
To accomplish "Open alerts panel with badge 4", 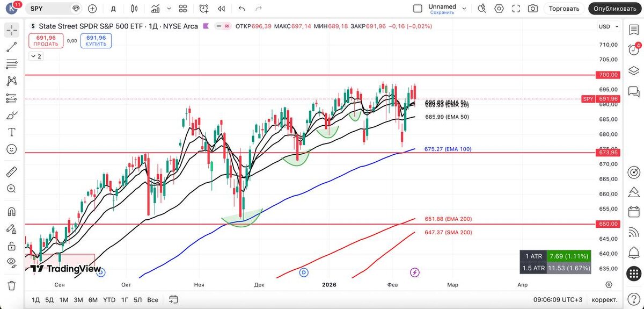I will 633,50.
